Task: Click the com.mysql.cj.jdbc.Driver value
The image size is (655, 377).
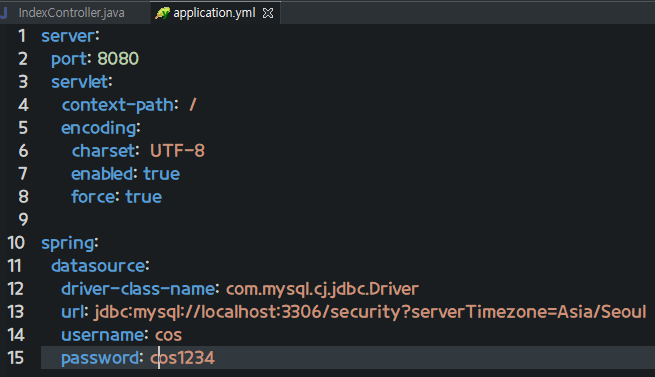Action: coord(322,289)
